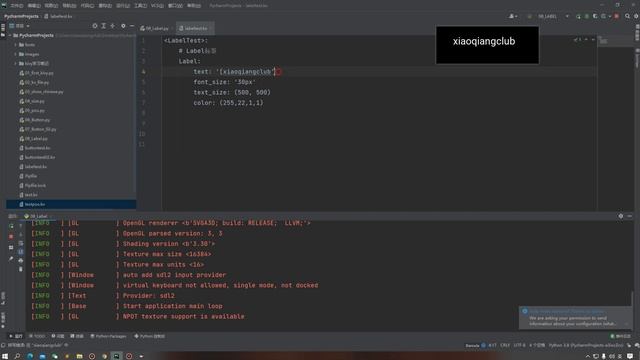
Task: Open the Project view selector dropdown
Action: coord(19,26)
